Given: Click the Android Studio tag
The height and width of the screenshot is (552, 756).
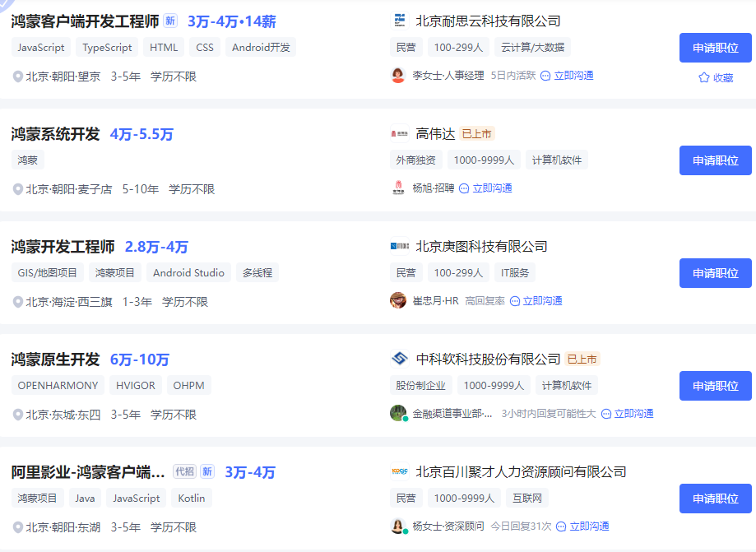Looking at the screenshot, I should pos(188,273).
